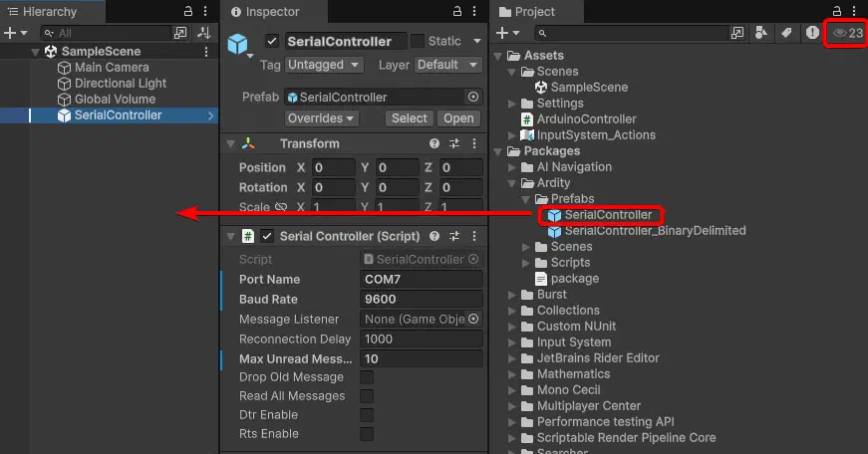Open the prefab object picker circle
Image resolution: width=868 pixels, height=454 pixels.
tap(473, 97)
